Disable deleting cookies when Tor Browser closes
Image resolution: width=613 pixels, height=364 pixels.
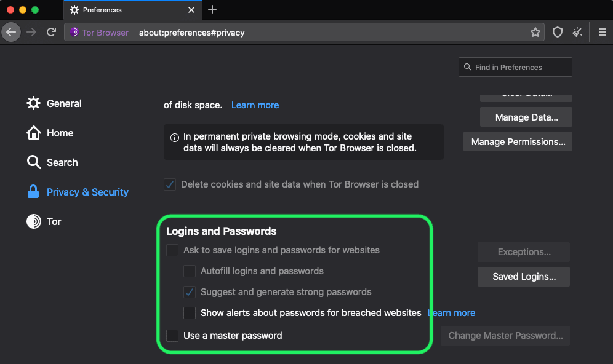[170, 184]
